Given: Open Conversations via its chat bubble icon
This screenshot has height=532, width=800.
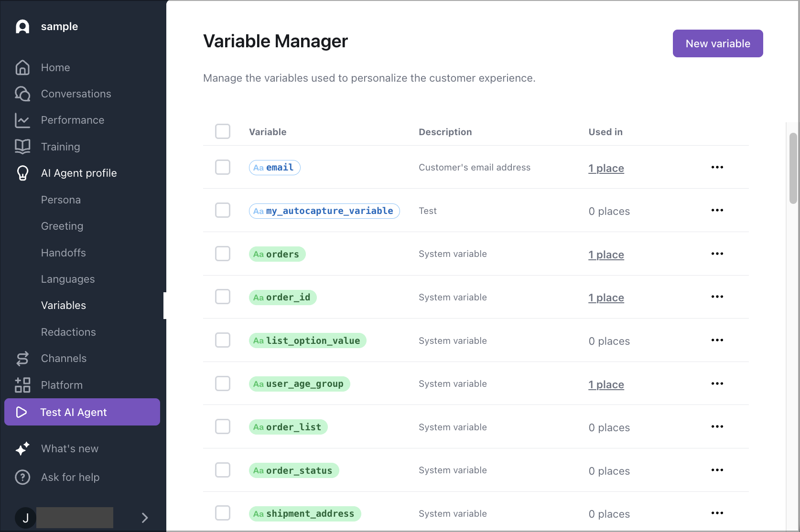Looking at the screenshot, I should point(22,94).
